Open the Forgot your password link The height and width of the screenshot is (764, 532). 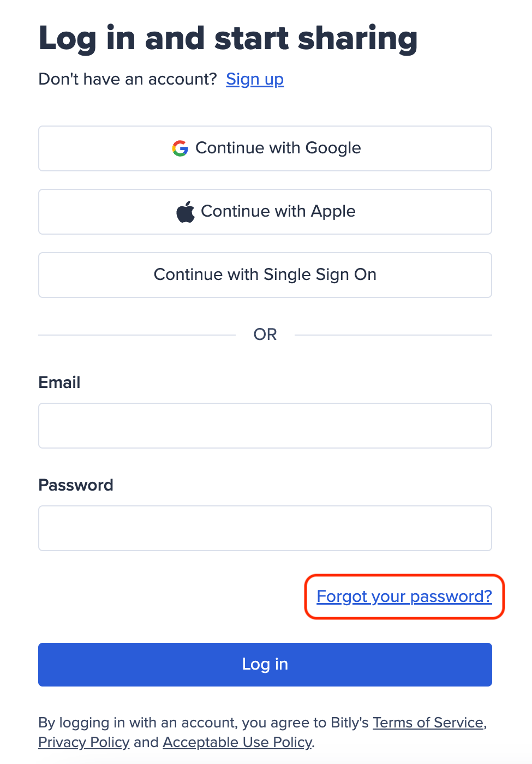(x=405, y=596)
